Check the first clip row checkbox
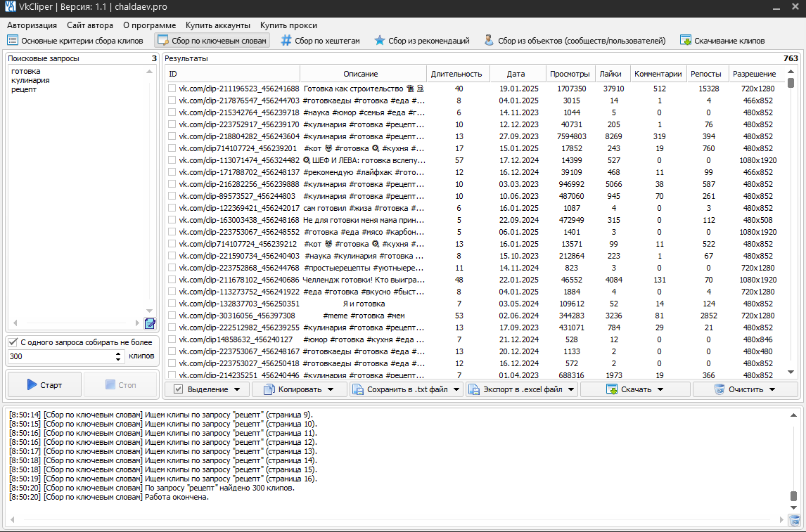 click(172, 89)
